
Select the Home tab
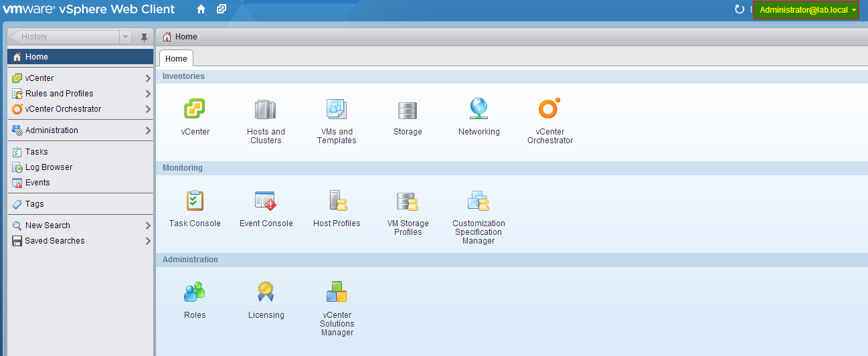[176, 58]
